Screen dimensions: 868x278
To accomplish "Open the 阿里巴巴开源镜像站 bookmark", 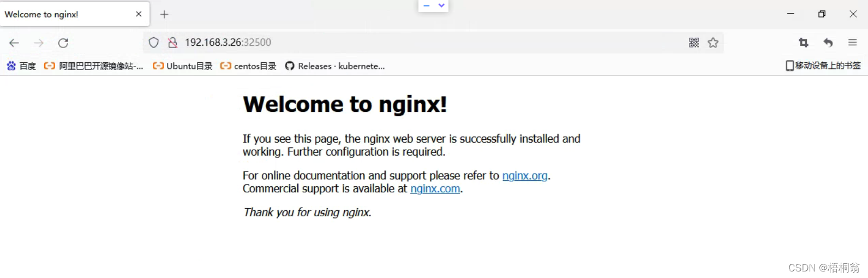I will click(94, 66).
